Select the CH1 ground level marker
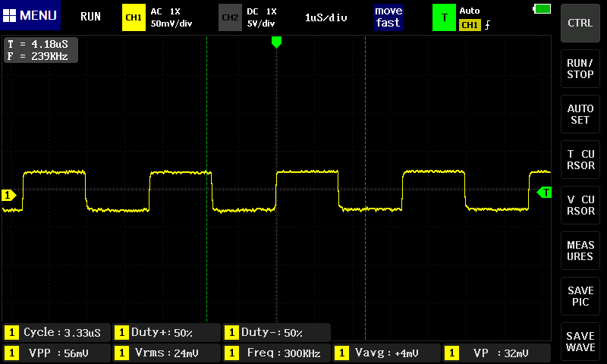 [x=8, y=196]
